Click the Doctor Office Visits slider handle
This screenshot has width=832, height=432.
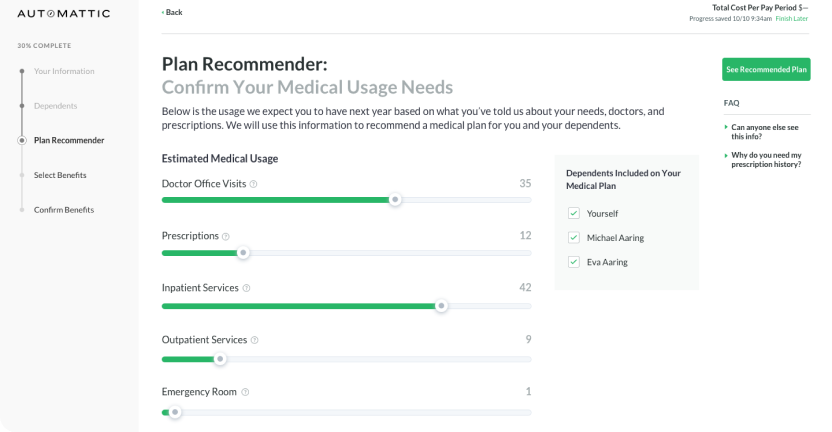[x=395, y=200]
